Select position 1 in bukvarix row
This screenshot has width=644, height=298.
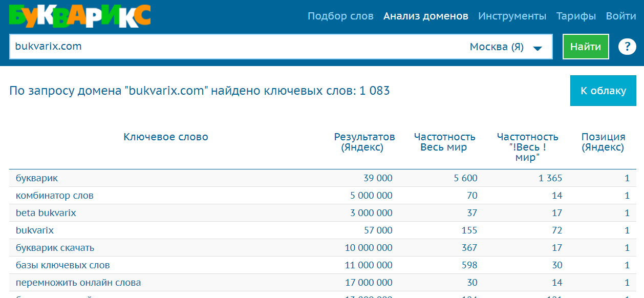click(x=627, y=230)
